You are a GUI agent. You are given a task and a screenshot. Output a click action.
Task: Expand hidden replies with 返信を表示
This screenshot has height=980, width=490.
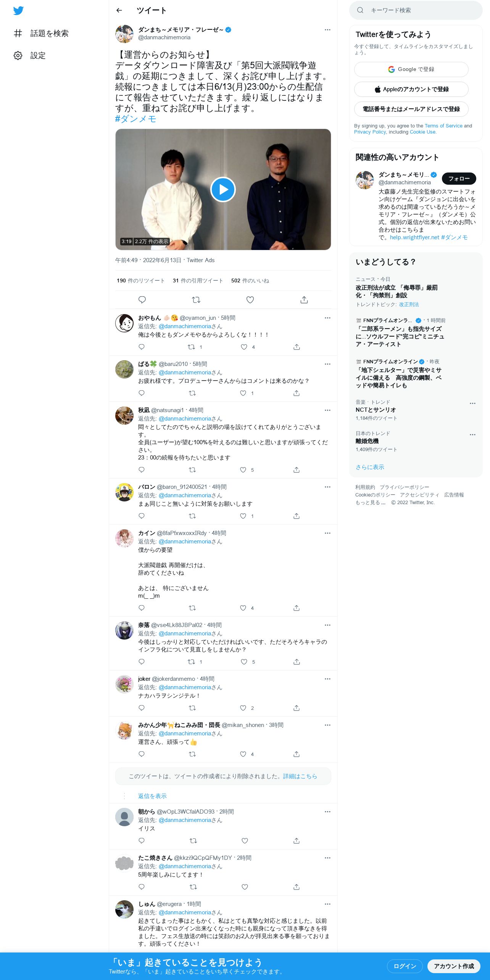152,796
